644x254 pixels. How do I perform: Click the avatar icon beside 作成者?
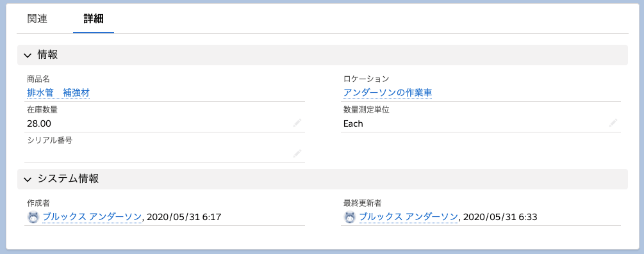point(33,217)
